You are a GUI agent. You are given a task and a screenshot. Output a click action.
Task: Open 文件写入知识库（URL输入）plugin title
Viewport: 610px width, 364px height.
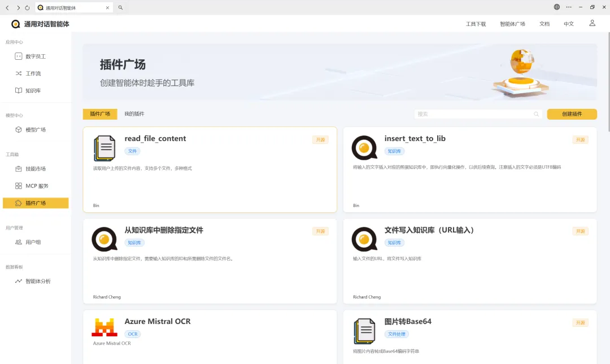(x=429, y=230)
